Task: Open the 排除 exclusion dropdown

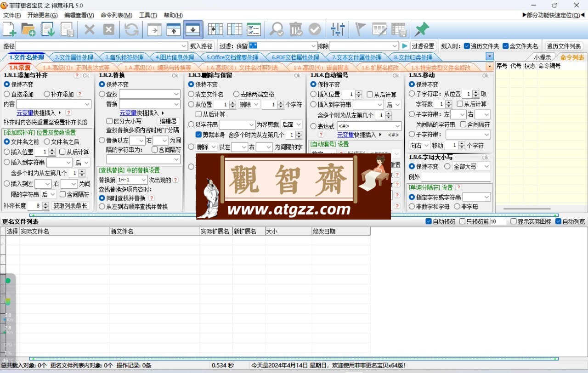Action: coord(395,46)
